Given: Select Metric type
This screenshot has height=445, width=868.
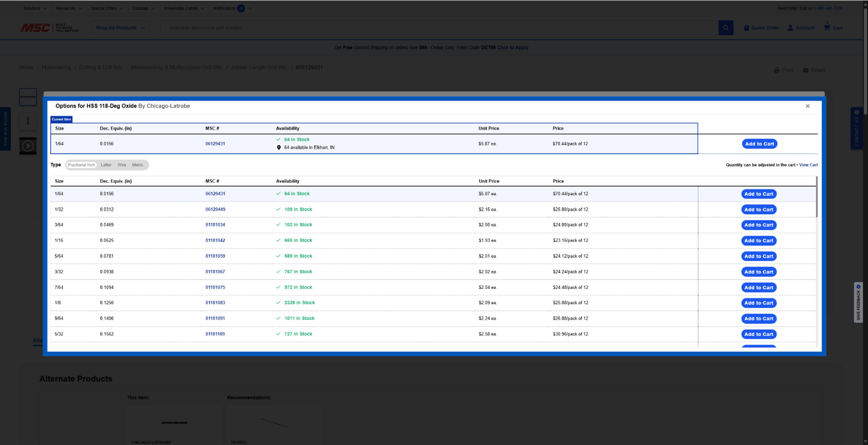Looking at the screenshot, I should click(137, 165).
